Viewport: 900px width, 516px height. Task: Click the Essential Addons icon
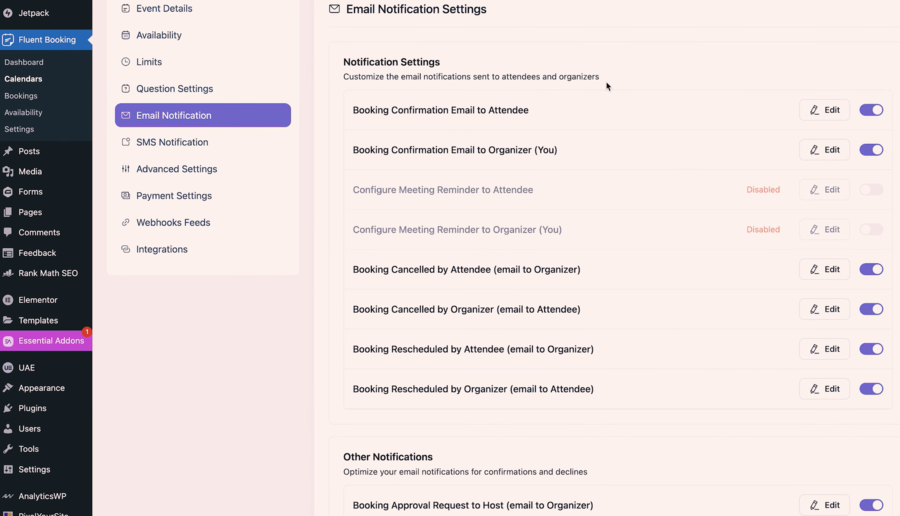point(8,341)
